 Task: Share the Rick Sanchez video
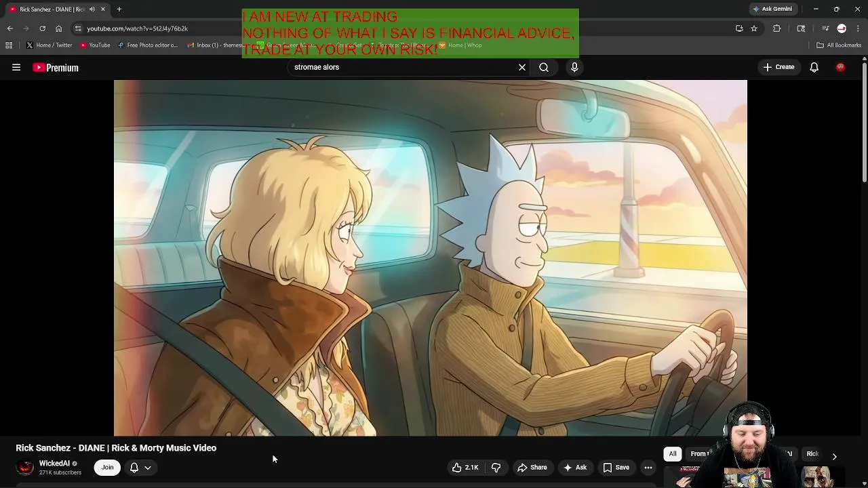pyautogui.click(x=532, y=467)
